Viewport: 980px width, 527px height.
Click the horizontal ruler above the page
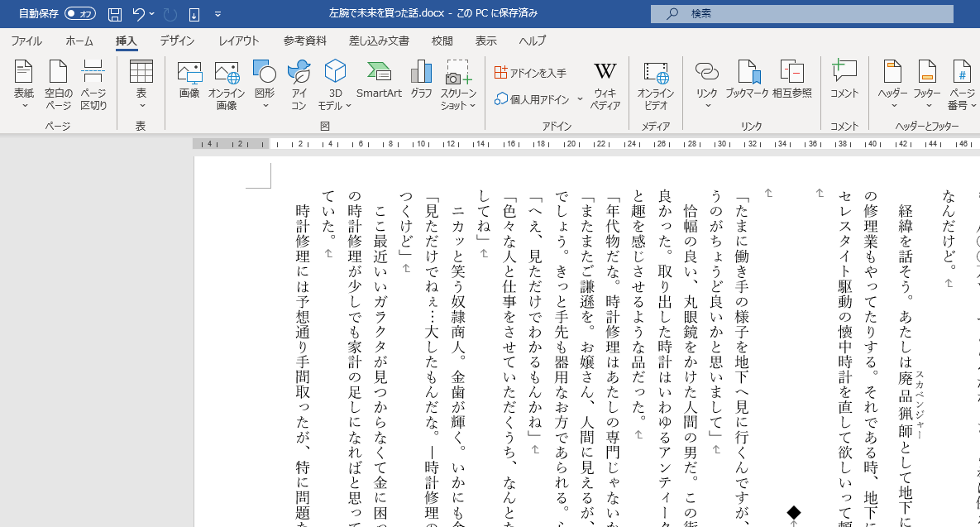586,144
